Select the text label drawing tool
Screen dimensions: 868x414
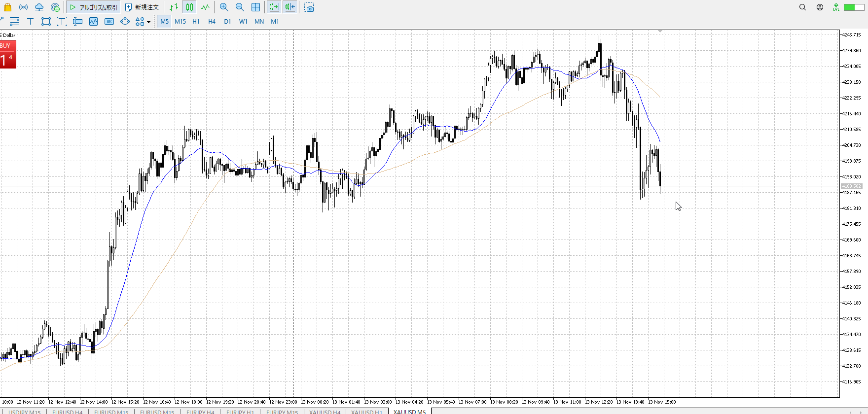[30, 21]
